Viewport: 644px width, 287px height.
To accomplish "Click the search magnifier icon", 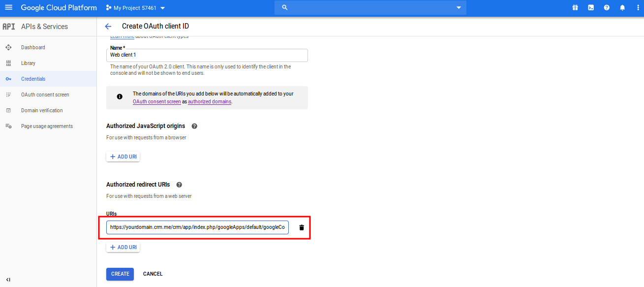I will (x=284, y=7).
